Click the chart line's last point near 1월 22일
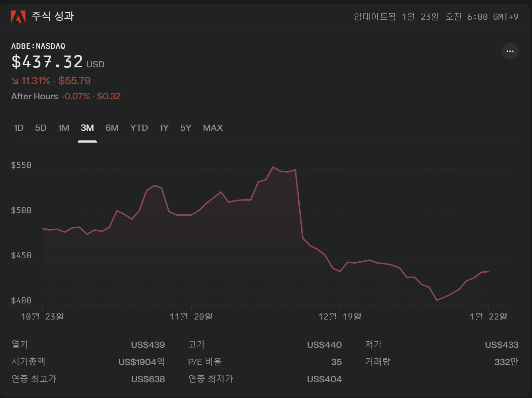Screen dimensions: 532x398 pos(488,272)
